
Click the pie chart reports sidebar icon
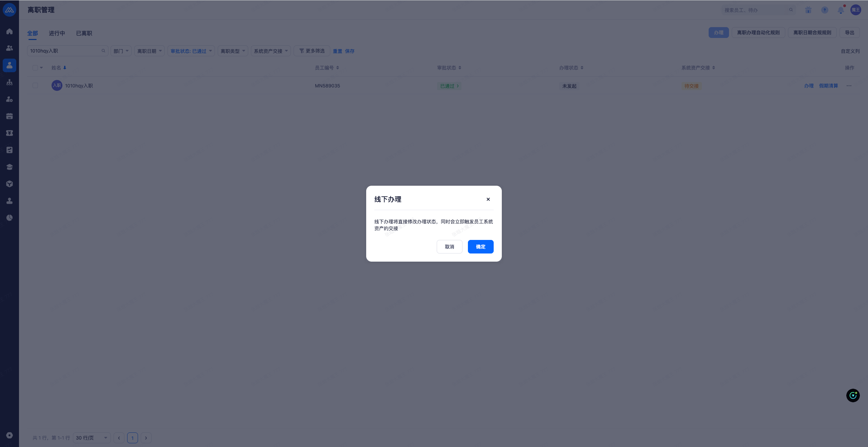[x=9, y=218]
